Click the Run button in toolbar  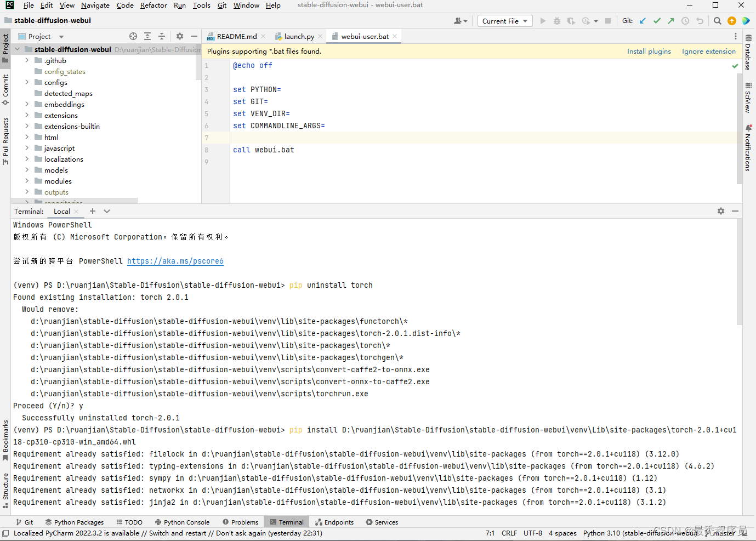tap(543, 21)
